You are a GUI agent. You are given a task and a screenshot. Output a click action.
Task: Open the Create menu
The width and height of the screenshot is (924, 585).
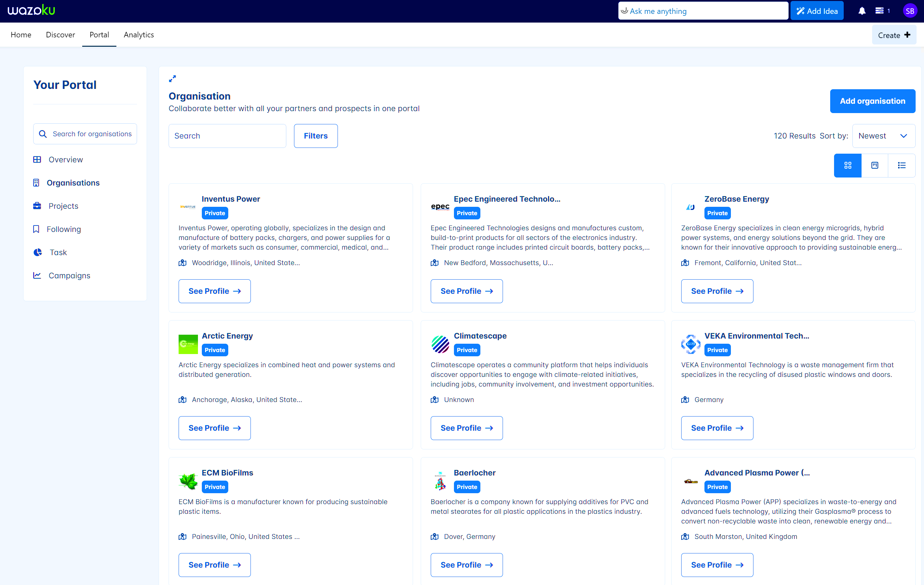point(894,35)
